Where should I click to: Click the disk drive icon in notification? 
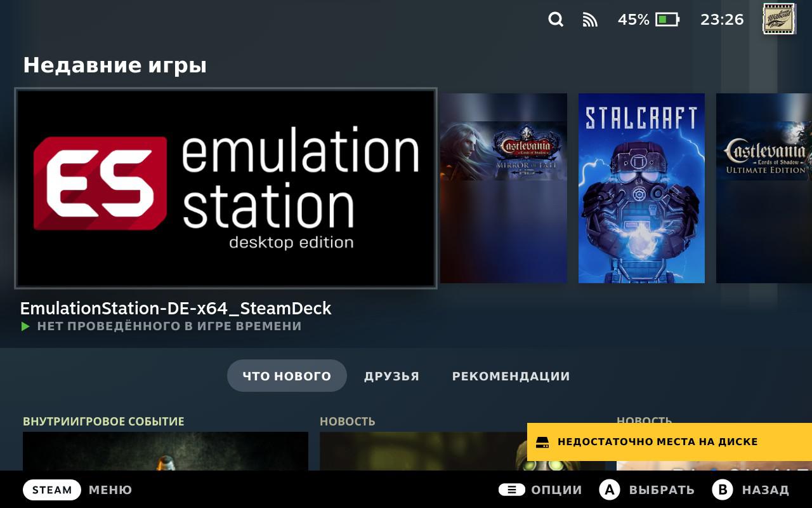coord(542,442)
